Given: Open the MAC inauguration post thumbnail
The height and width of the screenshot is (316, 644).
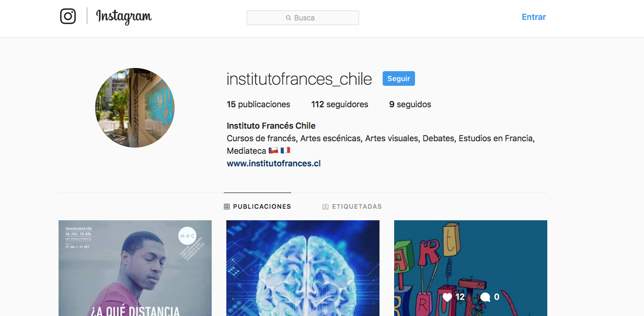Looking at the screenshot, I should tap(135, 268).
